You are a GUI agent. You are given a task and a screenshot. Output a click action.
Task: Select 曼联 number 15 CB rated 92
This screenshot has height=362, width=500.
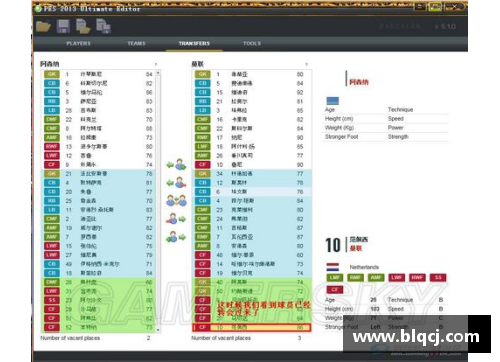point(252,92)
